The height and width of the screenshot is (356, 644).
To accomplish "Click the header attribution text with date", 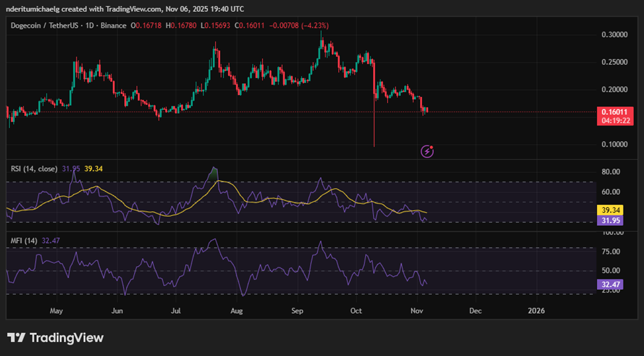I will coord(125,9).
